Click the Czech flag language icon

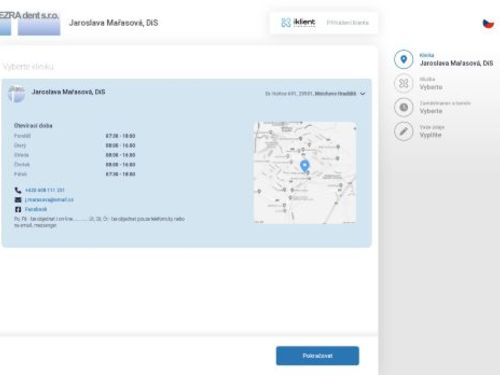pos(488,23)
